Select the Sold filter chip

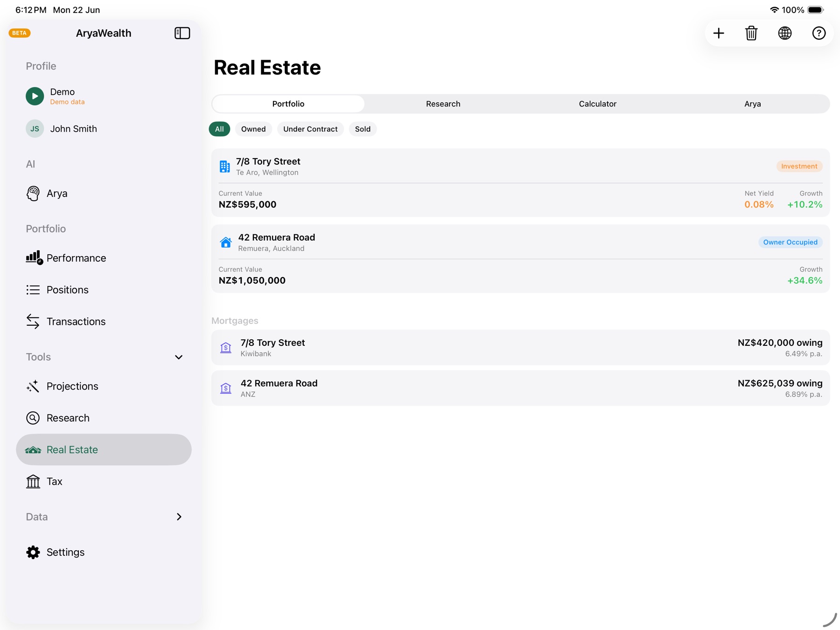click(x=363, y=129)
